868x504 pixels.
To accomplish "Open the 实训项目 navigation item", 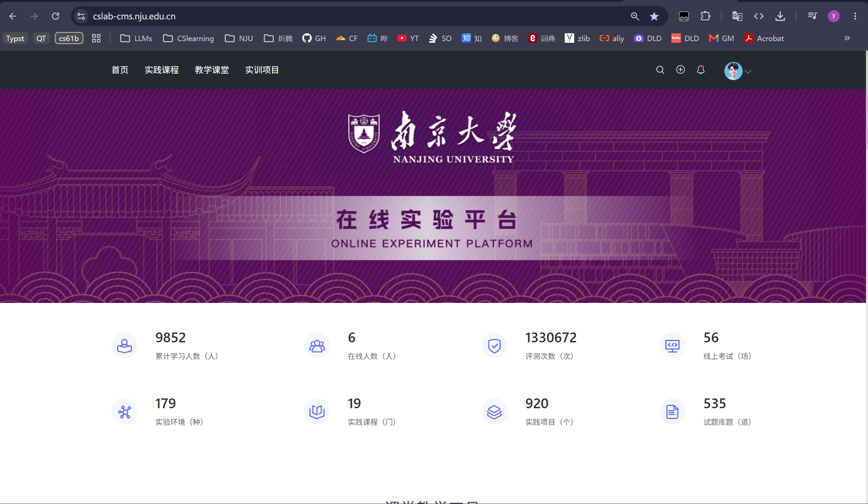I will tap(262, 70).
